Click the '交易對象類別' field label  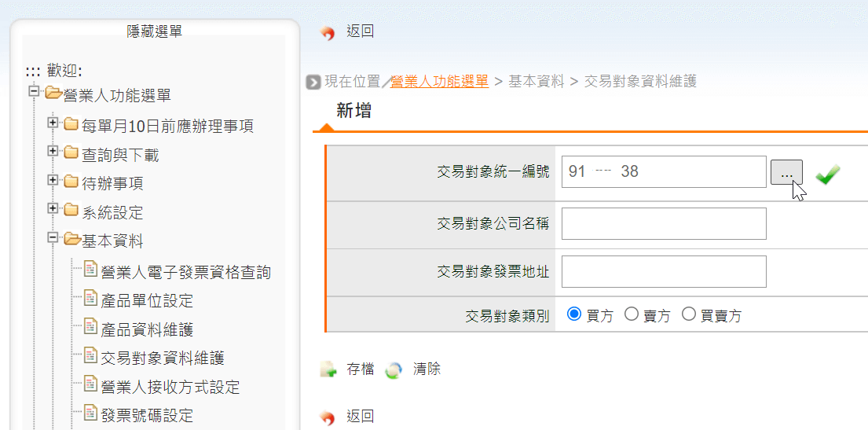[x=507, y=316]
